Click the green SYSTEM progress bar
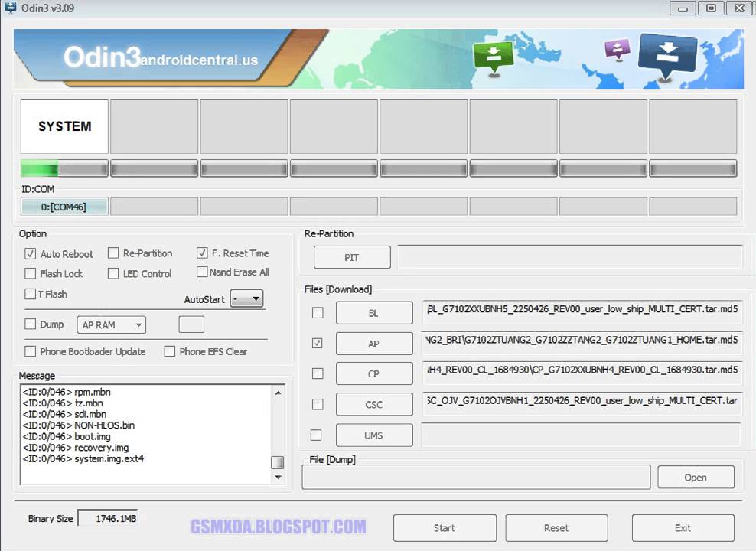 click(64, 168)
